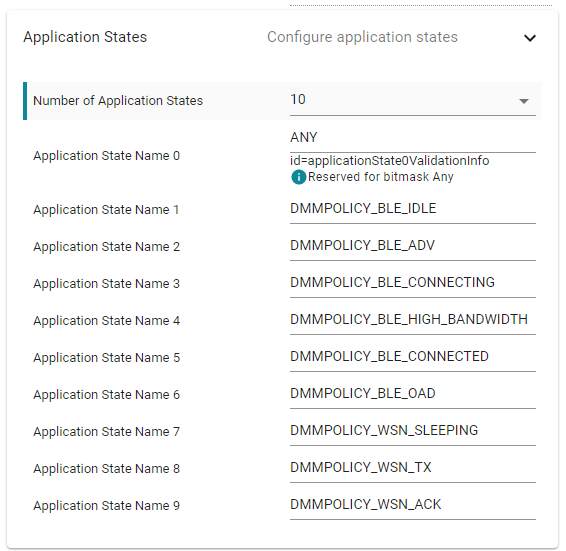Click the Application State Name 2 label

pyautogui.click(x=106, y=247)
